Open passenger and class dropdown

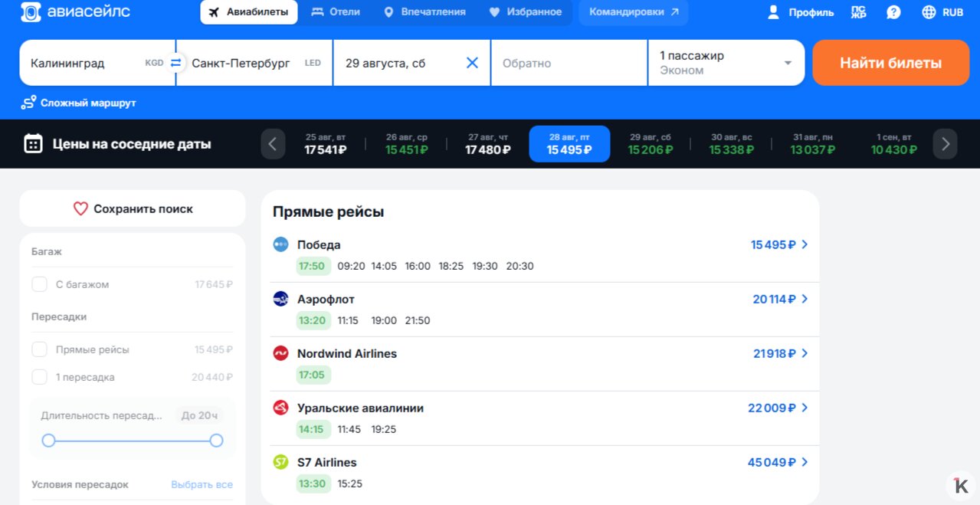click(x=726, y=63)
